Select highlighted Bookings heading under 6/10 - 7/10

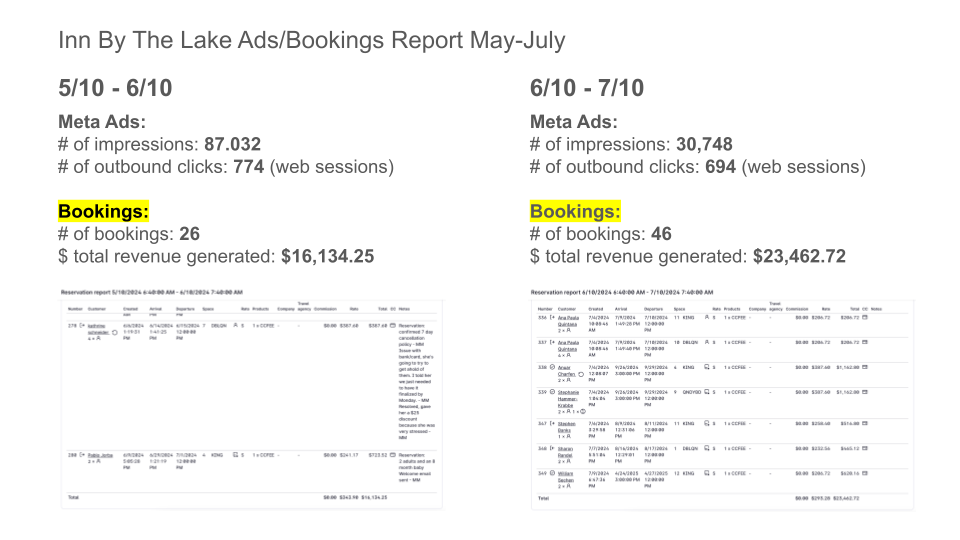coord(575,212)
